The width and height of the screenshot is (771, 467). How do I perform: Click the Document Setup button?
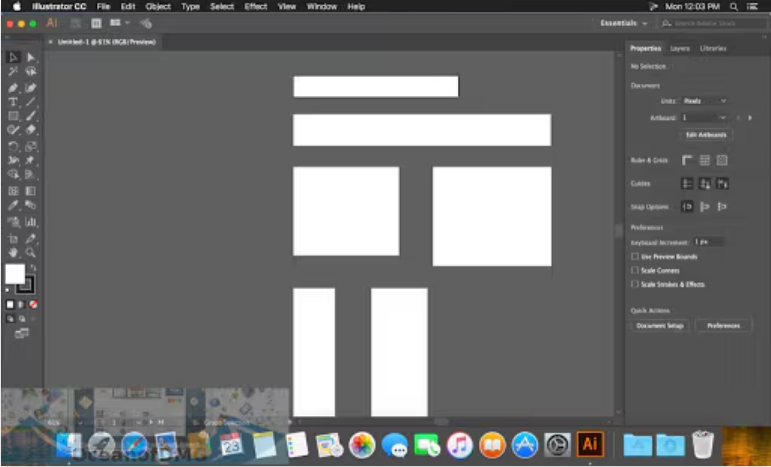tap(660, 326)
